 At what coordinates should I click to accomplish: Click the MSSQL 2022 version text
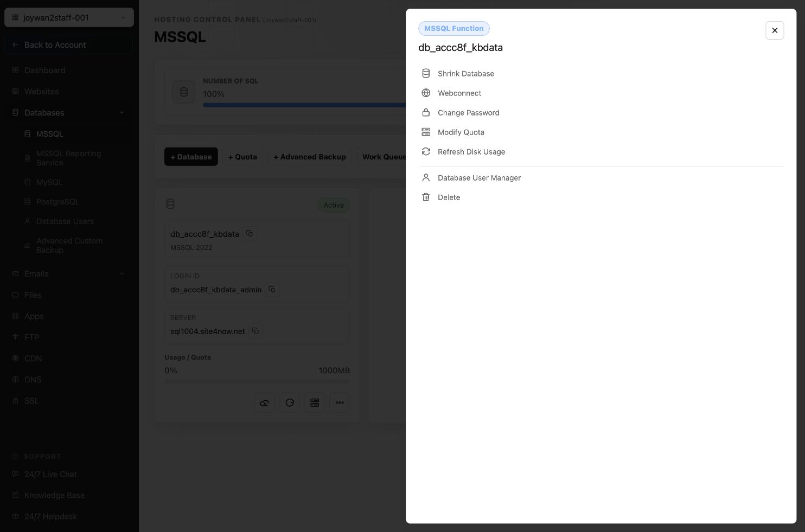click(191, 247)
